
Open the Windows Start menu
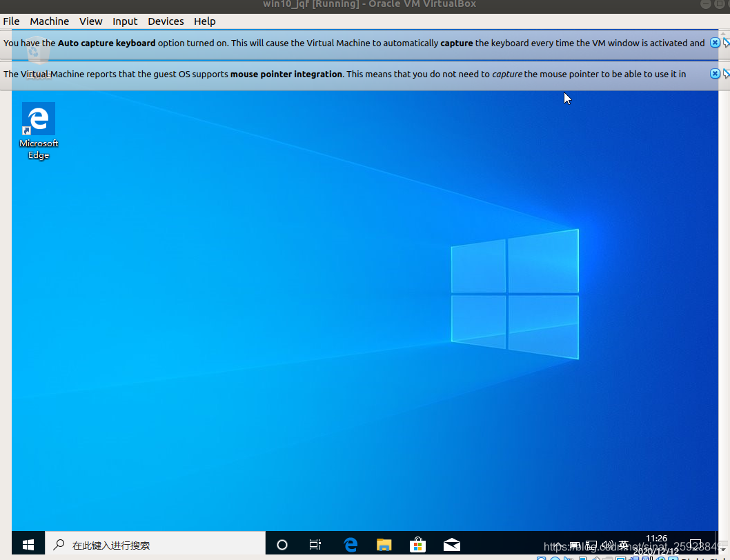coord(28,545)
